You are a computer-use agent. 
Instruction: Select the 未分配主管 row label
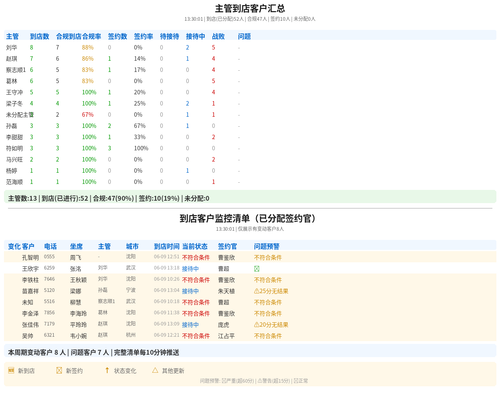pos(20,115)
